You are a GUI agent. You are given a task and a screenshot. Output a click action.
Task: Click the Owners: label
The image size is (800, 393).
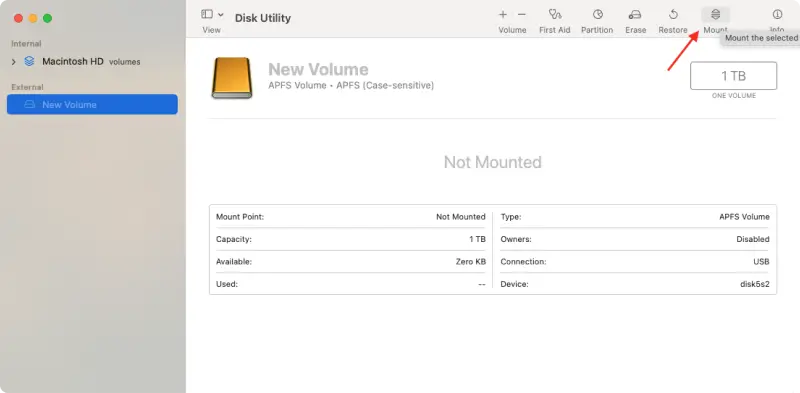point(516,239)
